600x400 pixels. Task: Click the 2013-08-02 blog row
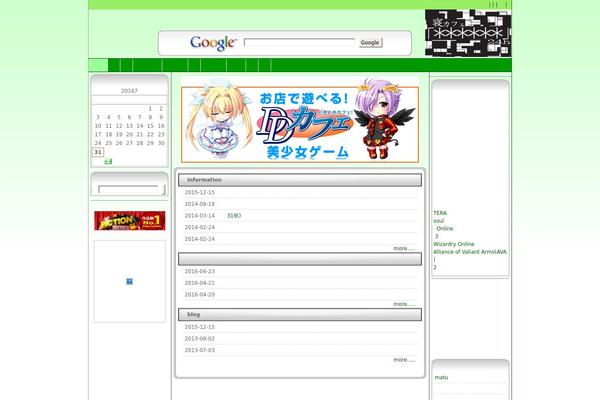click(x=300, y=339)
